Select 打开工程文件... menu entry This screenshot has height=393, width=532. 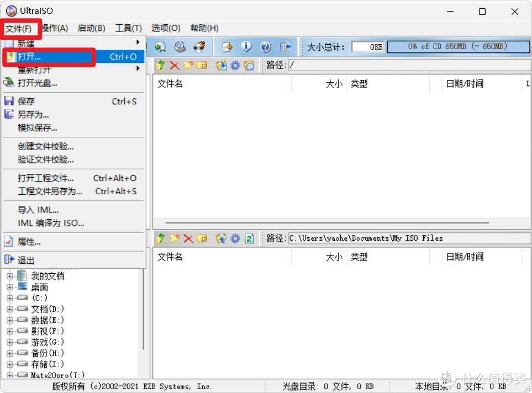tap(73, 178)
